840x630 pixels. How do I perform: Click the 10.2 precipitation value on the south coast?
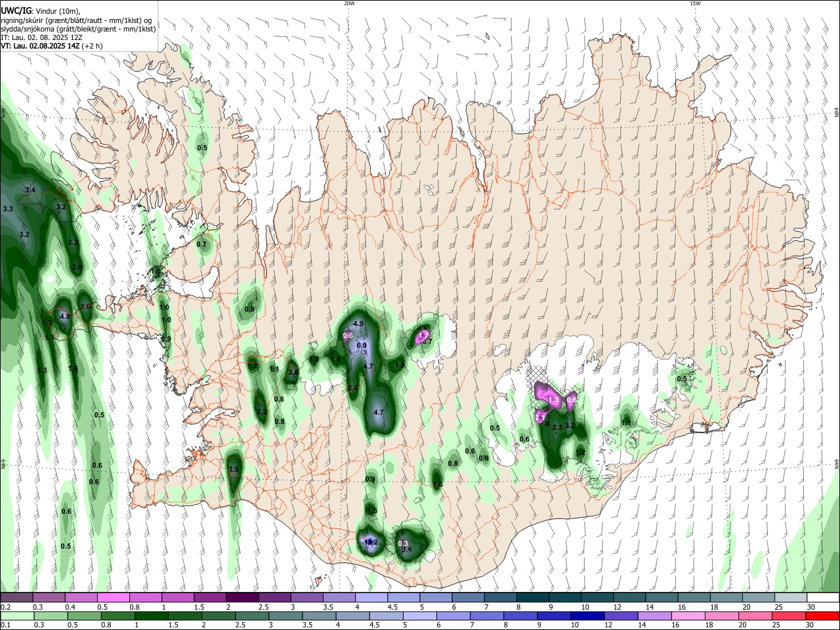click(370, 543)
